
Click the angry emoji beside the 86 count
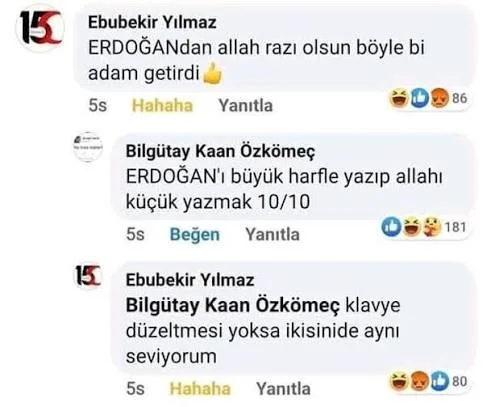click(x=439, y=98)
